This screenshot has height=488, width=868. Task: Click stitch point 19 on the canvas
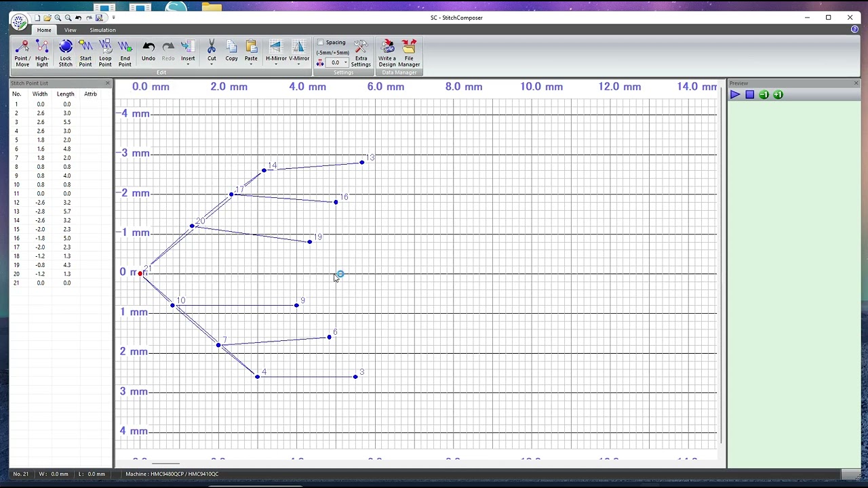coord(310,242)
